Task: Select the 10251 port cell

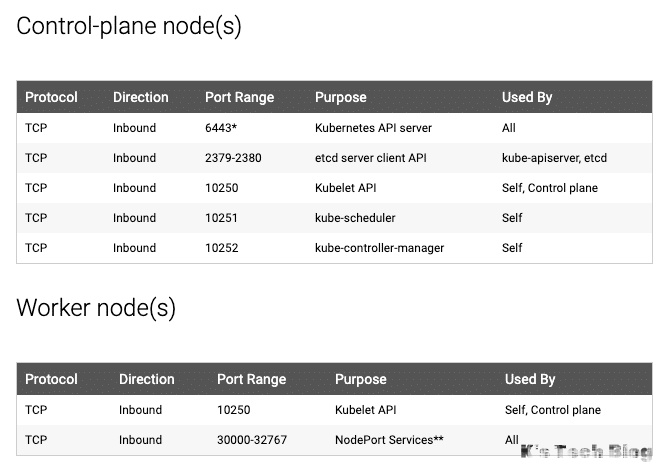Action: click(x=221, y=218)
